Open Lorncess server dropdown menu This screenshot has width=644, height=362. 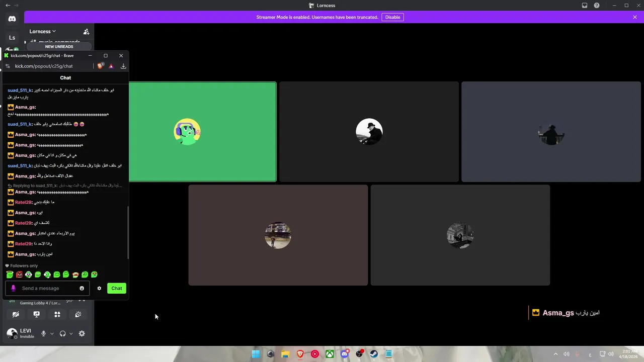[43, 31]
